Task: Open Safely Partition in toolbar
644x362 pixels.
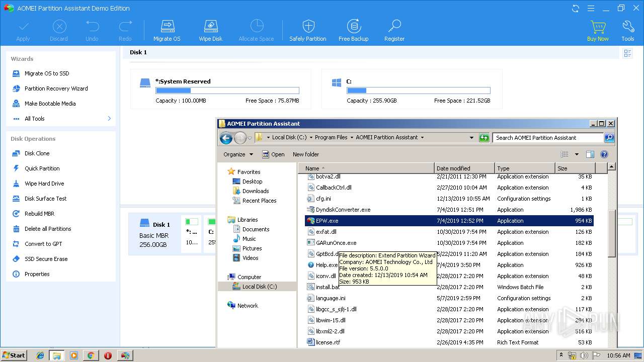Action: coord(308,30)
